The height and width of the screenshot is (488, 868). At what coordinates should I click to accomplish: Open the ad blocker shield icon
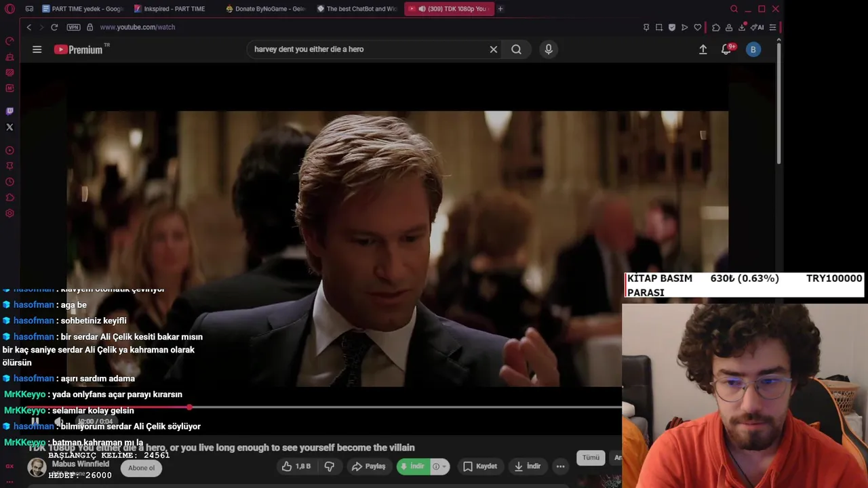click(x=672, y=27)
